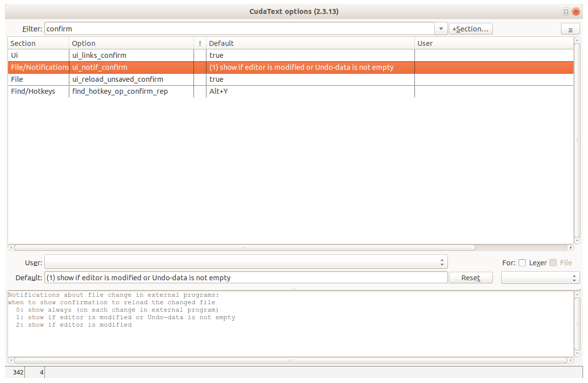Focus the Filter field containing 'confirm'
Viewport: 588px width, 383px height.
239,29
